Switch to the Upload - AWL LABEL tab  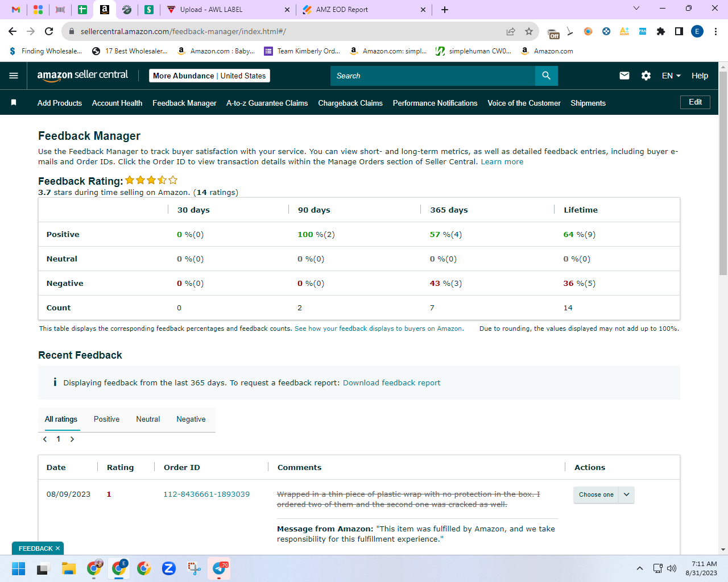click(227, 10)
